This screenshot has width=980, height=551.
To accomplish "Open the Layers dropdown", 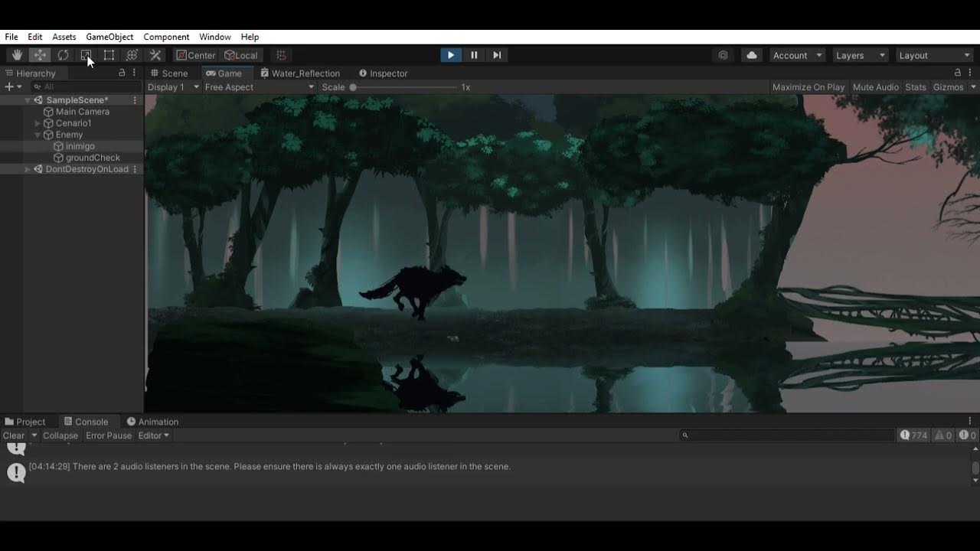I will [860, 55].
